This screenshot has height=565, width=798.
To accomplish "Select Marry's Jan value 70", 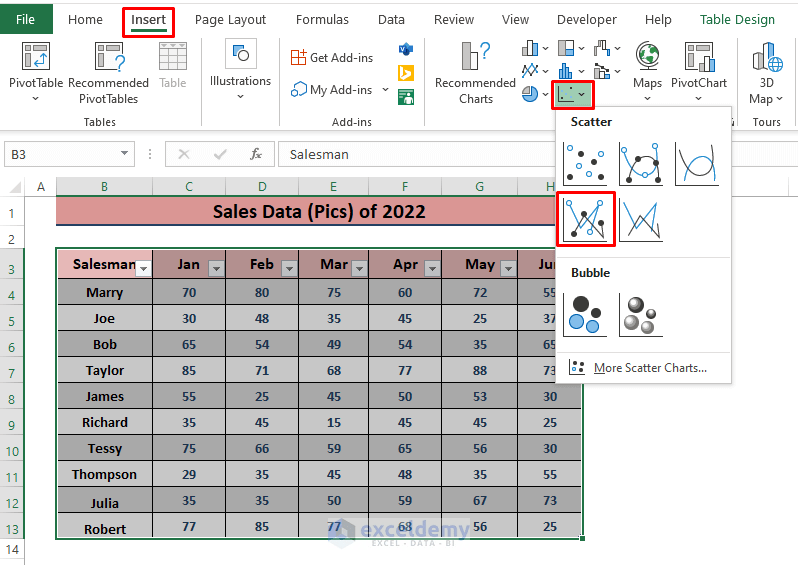I will coord(189,292).
